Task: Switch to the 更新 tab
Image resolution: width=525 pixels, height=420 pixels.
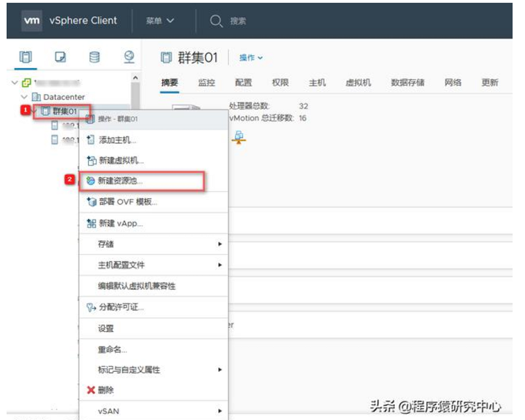Action: [x=490, y=83]
